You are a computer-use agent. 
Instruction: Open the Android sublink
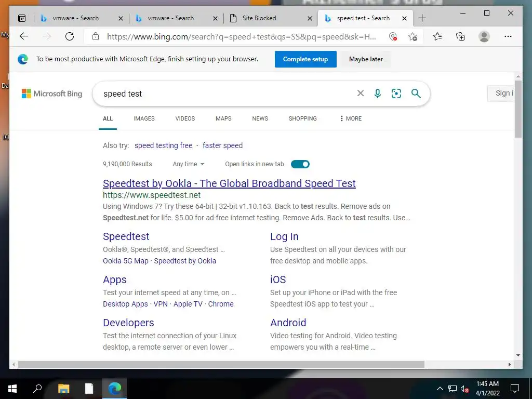pyautogui.click(x=288, y=323)
